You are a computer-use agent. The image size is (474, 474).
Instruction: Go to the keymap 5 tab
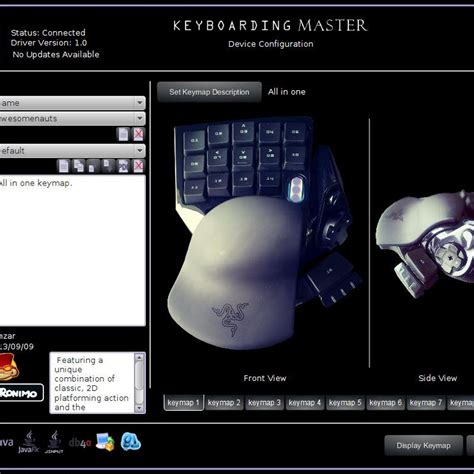pos(345,403)
